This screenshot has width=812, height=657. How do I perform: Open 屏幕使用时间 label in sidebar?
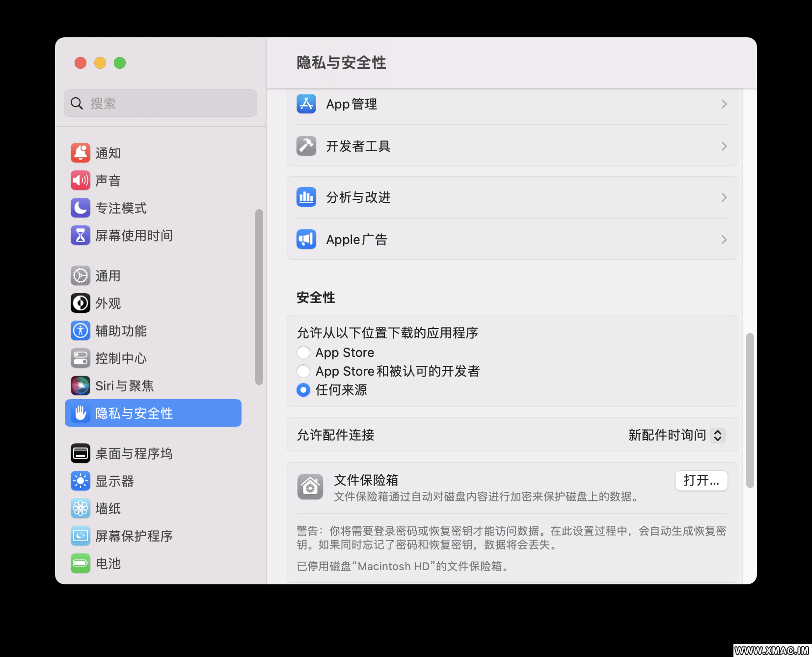(134, 236)
